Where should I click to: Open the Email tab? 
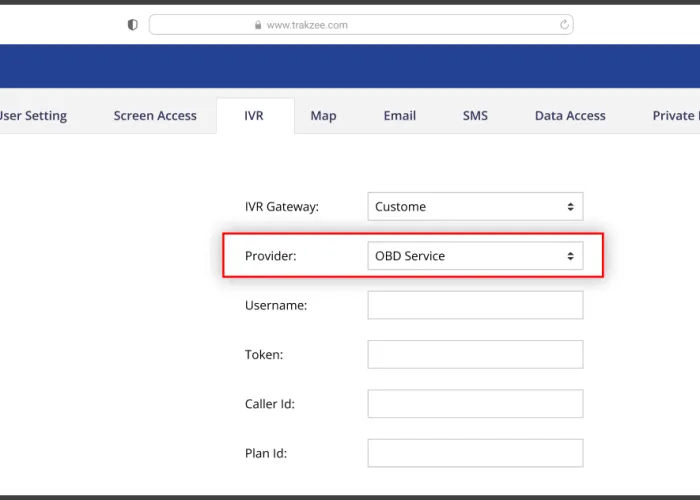[x=399, y=116]
